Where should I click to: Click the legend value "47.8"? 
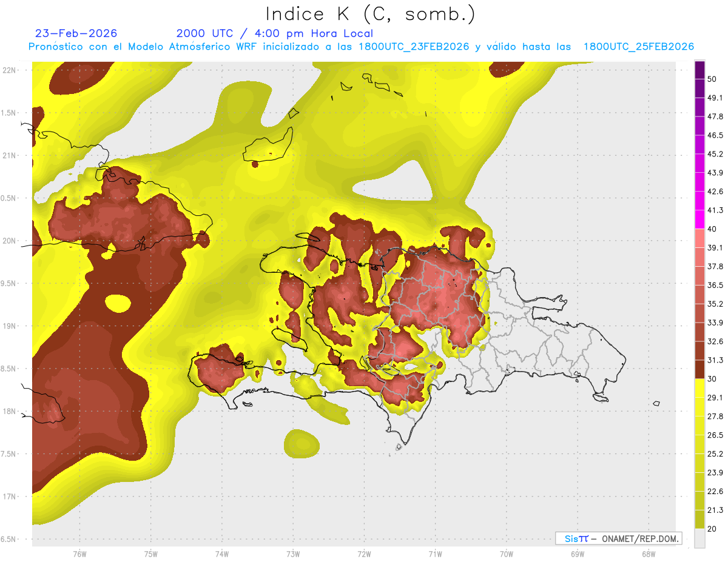[x=716, y=117]
